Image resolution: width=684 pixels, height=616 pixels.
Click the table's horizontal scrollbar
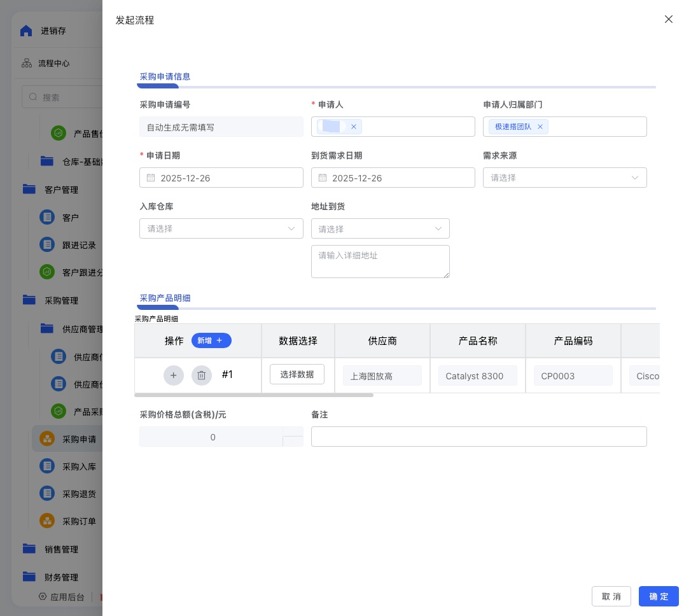point(255,395)
